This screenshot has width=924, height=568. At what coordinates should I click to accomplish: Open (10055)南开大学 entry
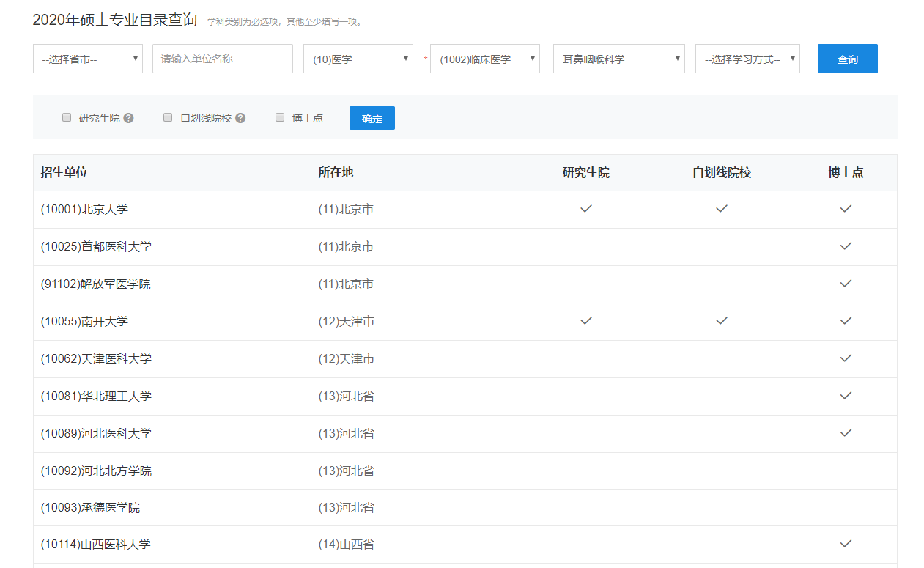point(84,322)
